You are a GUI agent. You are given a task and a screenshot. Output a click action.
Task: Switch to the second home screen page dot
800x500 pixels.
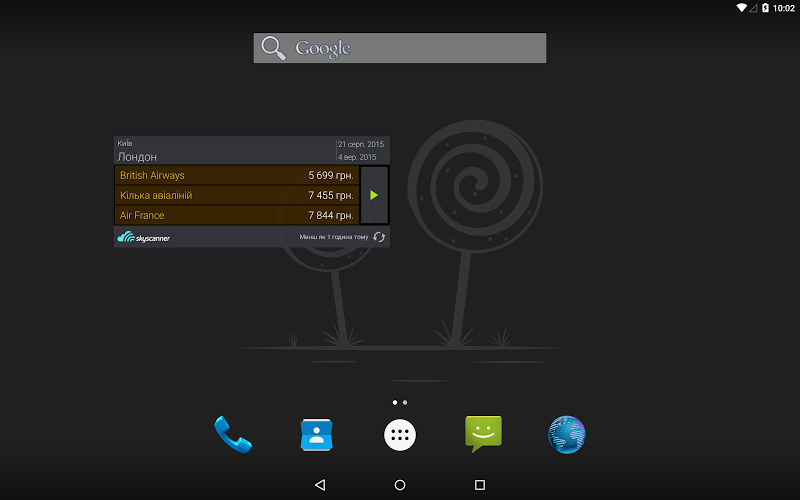405,403
